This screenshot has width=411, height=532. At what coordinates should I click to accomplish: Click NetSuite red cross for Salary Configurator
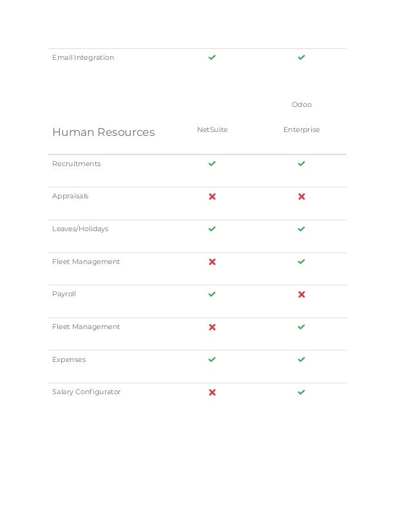pos(212,392)
